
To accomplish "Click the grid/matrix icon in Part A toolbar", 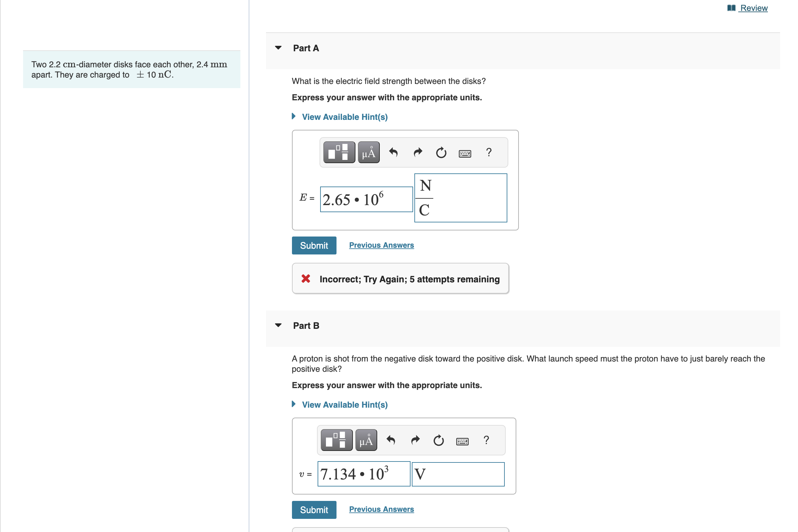I will click(339, 153).
